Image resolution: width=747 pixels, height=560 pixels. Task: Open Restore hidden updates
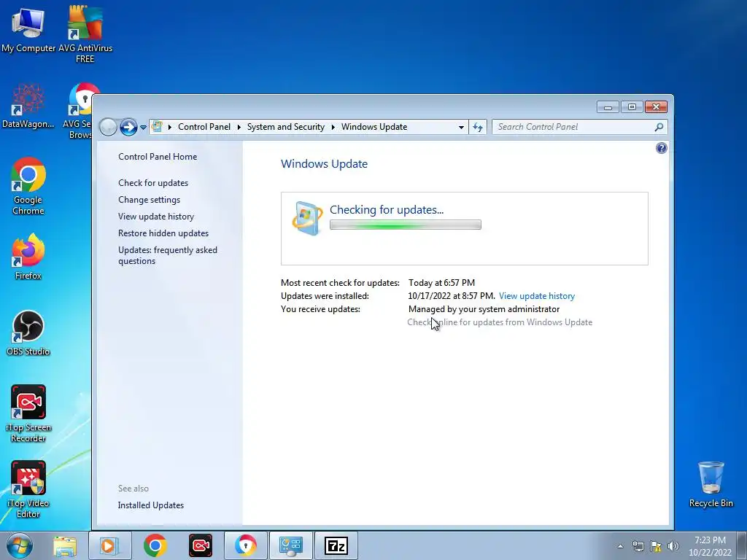click(163, 233)
